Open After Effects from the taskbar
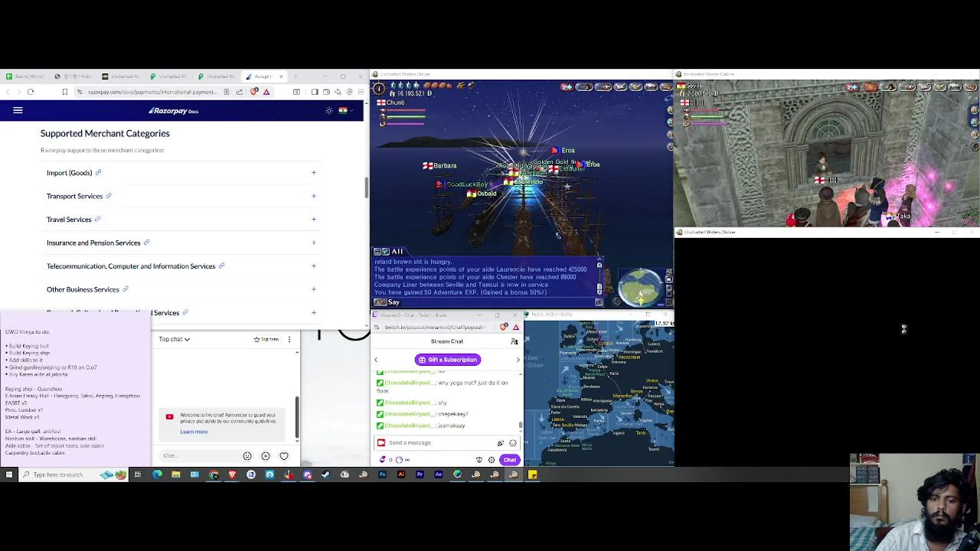This screenshot has height=551, width=980. pos(439,474)
